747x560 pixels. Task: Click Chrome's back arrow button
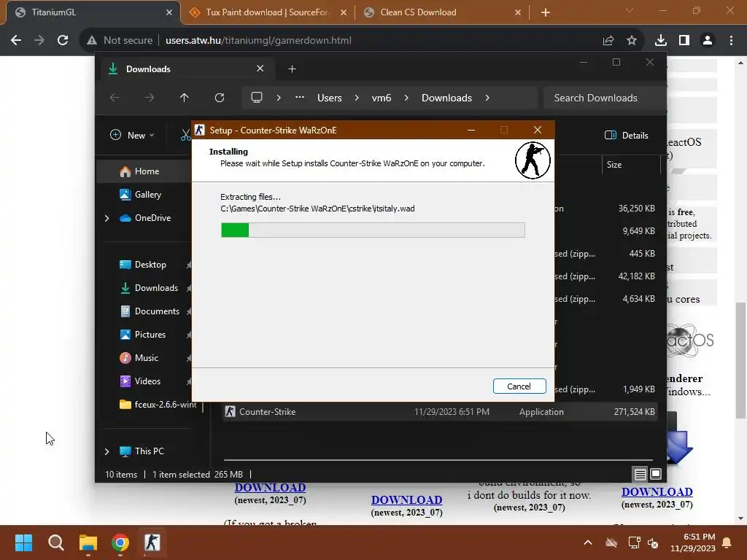point(16,41)
